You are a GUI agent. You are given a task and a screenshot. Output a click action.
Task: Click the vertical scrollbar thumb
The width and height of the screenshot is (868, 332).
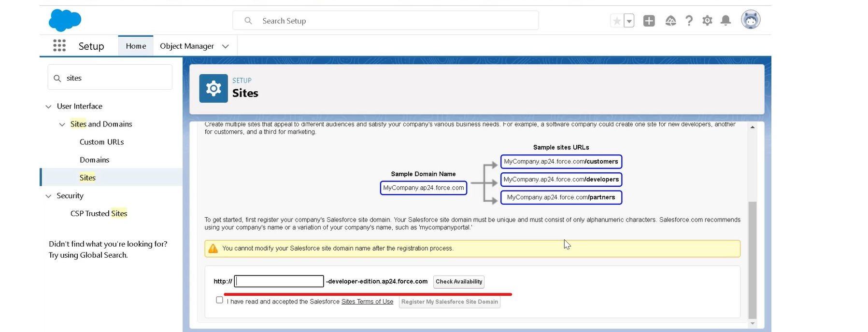pyautogui.click(x=753, y=261)
